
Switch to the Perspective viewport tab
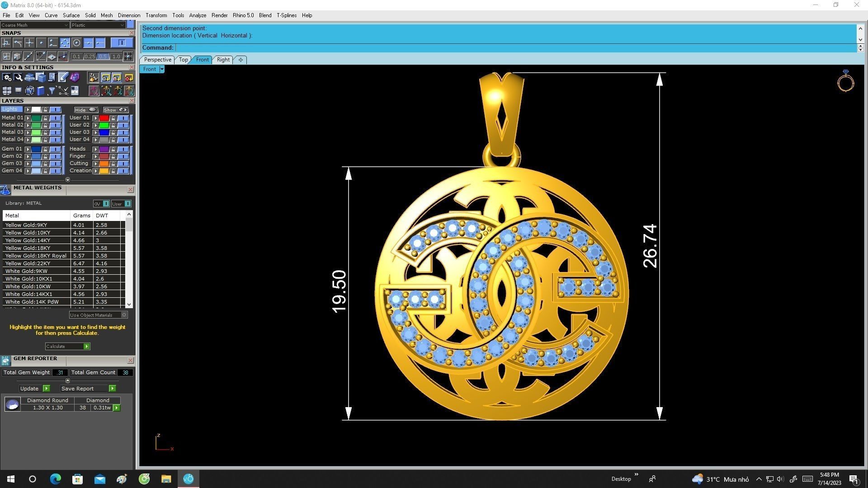[157, 60]
